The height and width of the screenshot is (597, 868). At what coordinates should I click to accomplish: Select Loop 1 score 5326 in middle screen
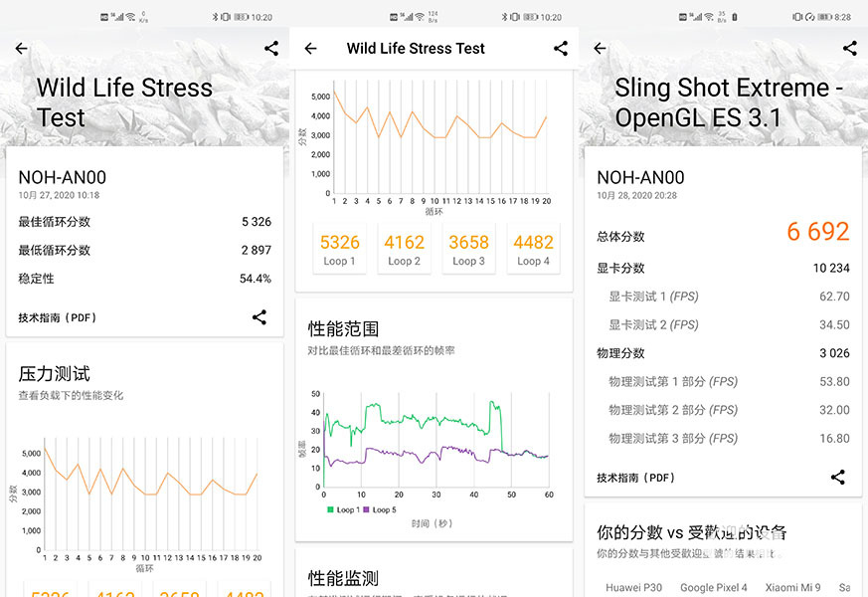[x=339, y=249]
